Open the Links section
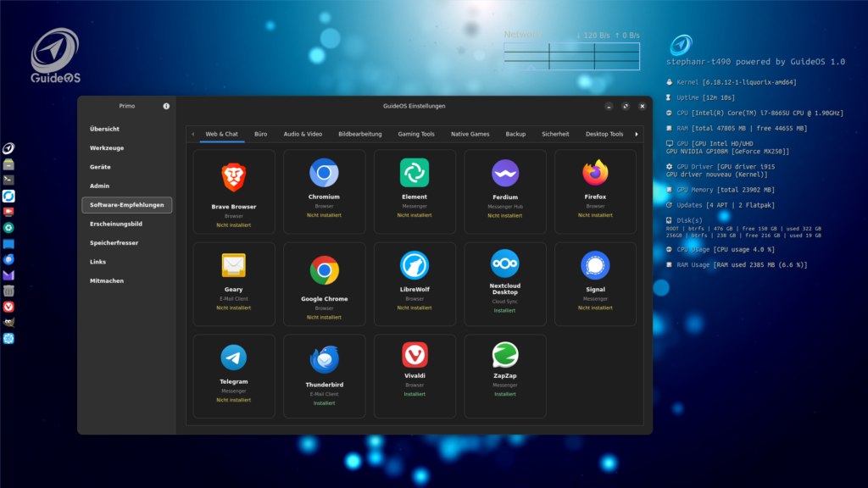 (127, 262)
